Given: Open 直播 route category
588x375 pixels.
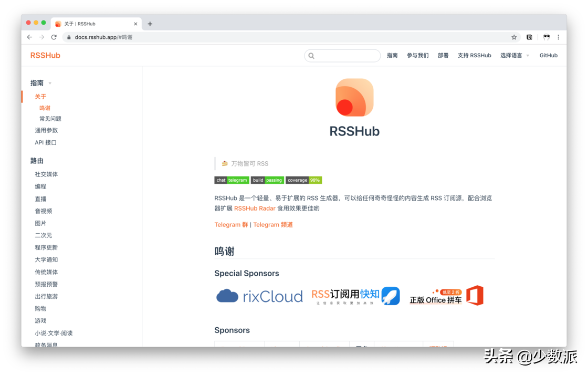Looking at the screenshot, I should tap(40, 199).
